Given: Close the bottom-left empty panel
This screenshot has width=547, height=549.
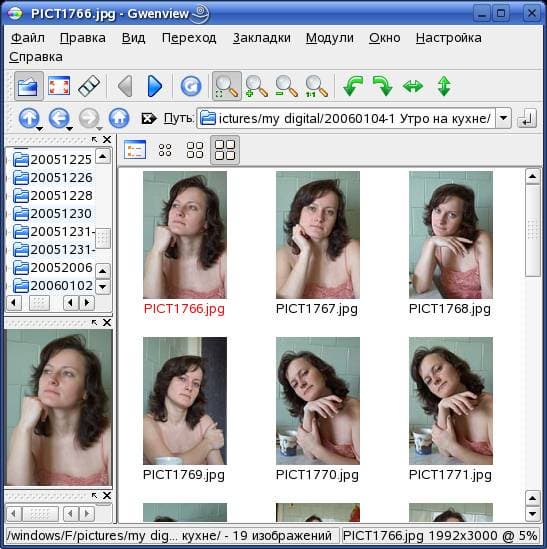Looking at the screenshot, I should coord(107,496).
